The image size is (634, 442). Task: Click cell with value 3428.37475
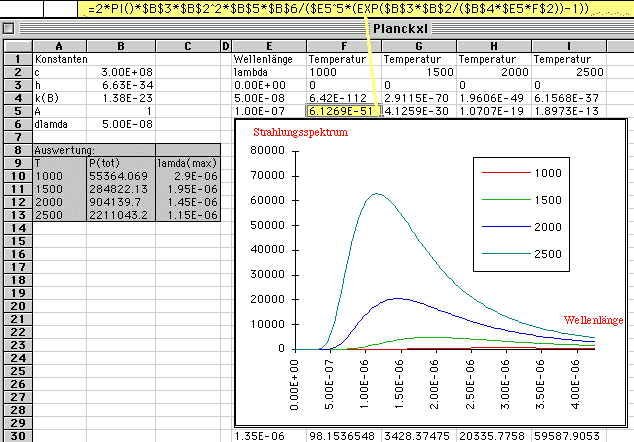[419, 436]
